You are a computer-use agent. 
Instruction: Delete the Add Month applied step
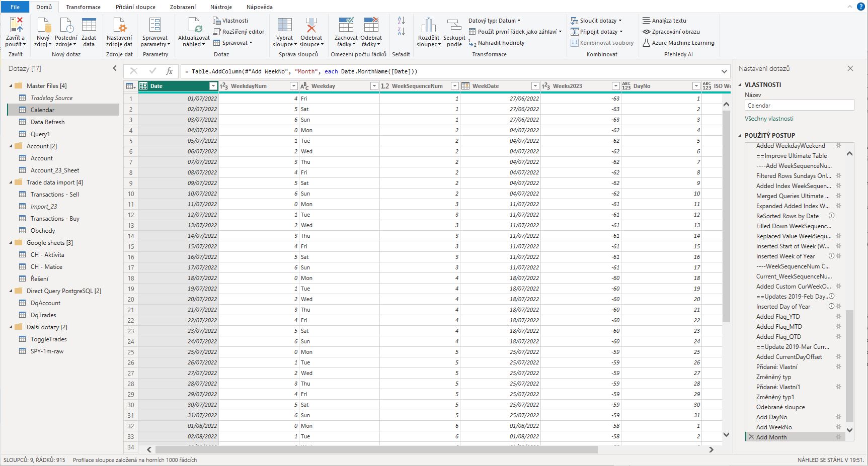pyautogui.click(x=751, y=437)
